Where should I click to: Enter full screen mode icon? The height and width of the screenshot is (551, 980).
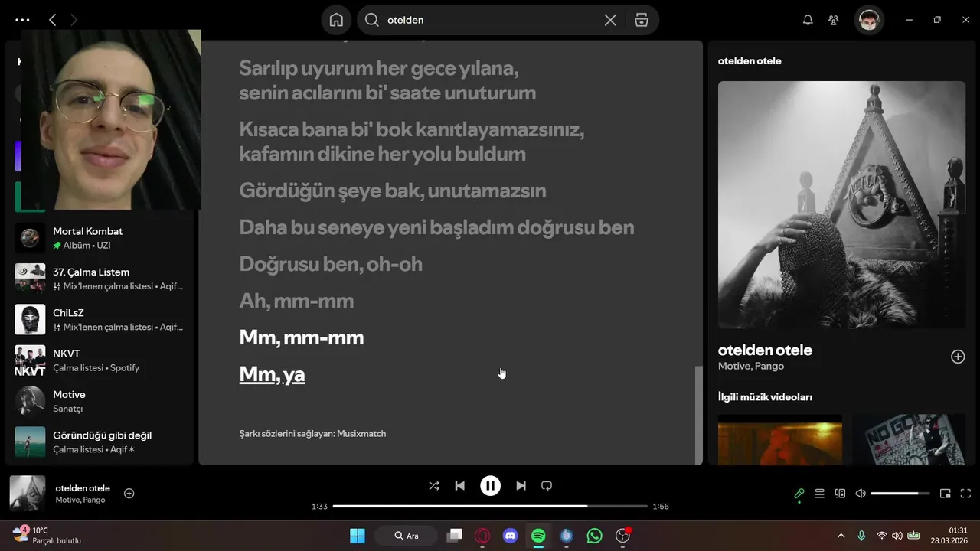tap(965, 494)
